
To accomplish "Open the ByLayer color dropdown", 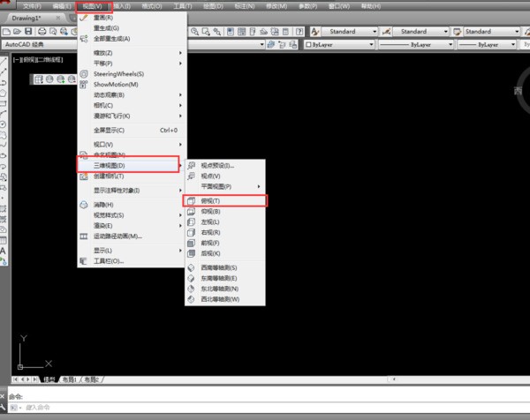I will pos(336,43).
